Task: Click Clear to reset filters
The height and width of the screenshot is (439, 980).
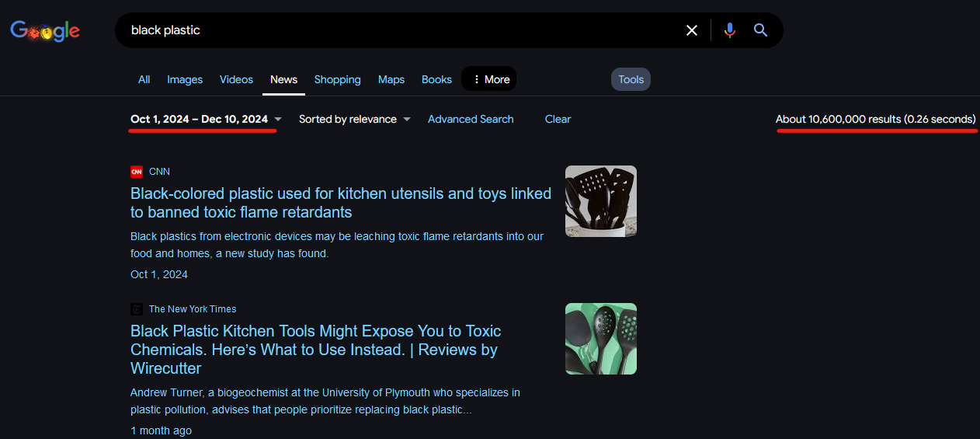Action: click(558, 119)
